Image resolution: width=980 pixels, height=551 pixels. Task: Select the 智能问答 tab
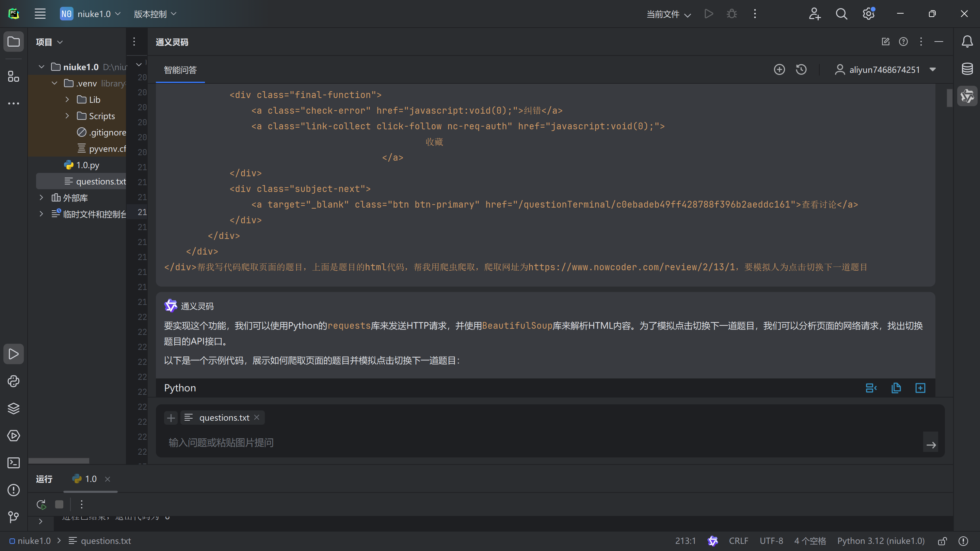[x=180, y=70]
